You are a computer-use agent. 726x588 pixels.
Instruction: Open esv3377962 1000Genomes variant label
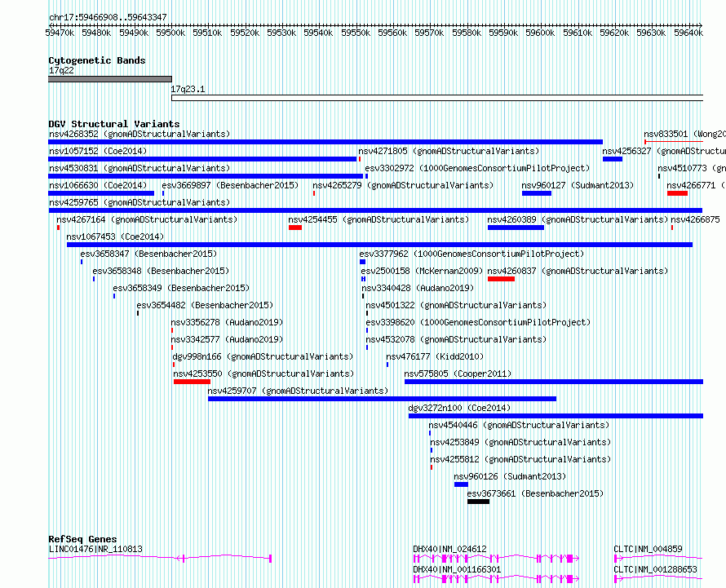[471, 254]
